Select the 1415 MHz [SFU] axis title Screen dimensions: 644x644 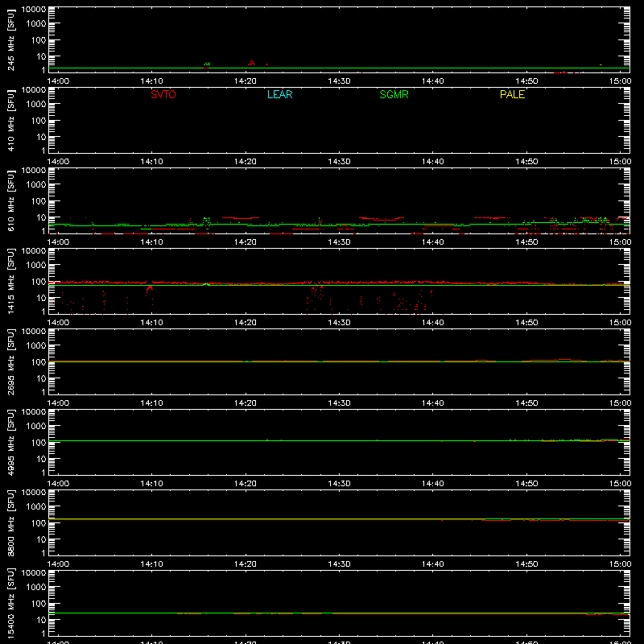pos(10,281)
